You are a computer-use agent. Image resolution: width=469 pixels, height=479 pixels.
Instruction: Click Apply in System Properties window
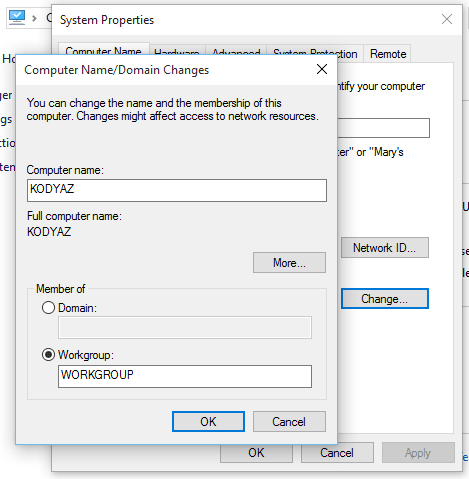point(418,452)
